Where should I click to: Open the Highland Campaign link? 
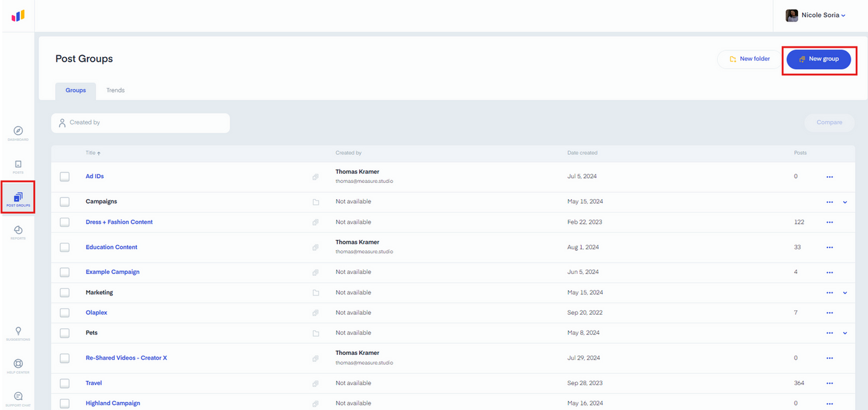(x=113, y=403)
